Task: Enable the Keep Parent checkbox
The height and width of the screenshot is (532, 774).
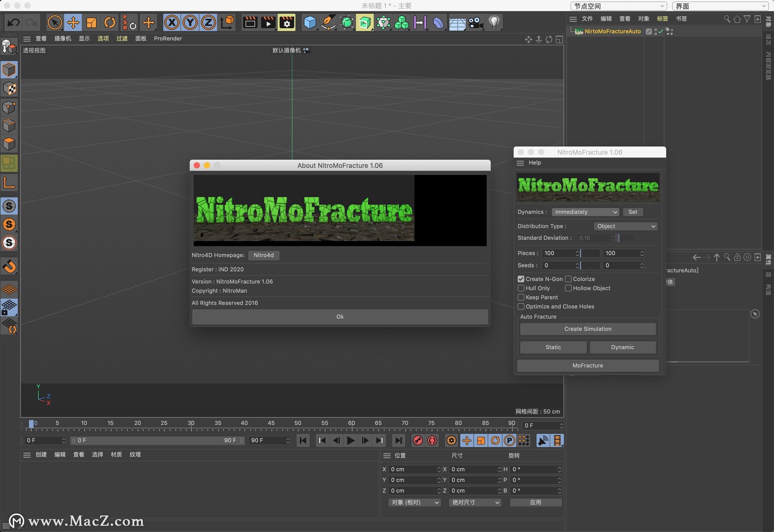Action: 521,297
